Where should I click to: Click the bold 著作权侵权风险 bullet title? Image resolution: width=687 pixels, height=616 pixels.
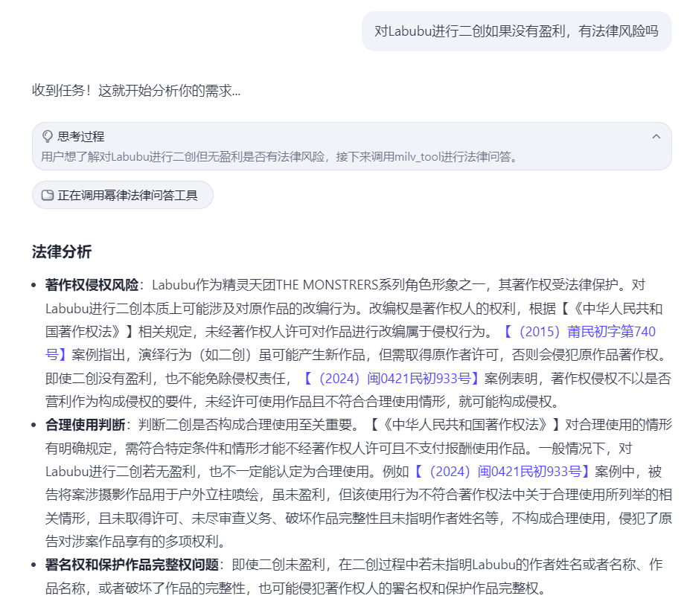[92, 285]
